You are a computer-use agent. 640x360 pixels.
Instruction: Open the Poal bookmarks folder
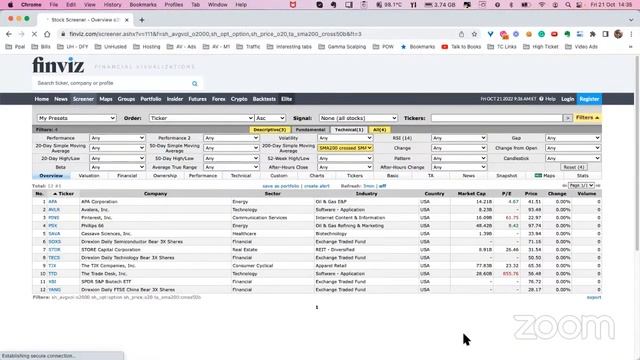click(x=16, y=47)
